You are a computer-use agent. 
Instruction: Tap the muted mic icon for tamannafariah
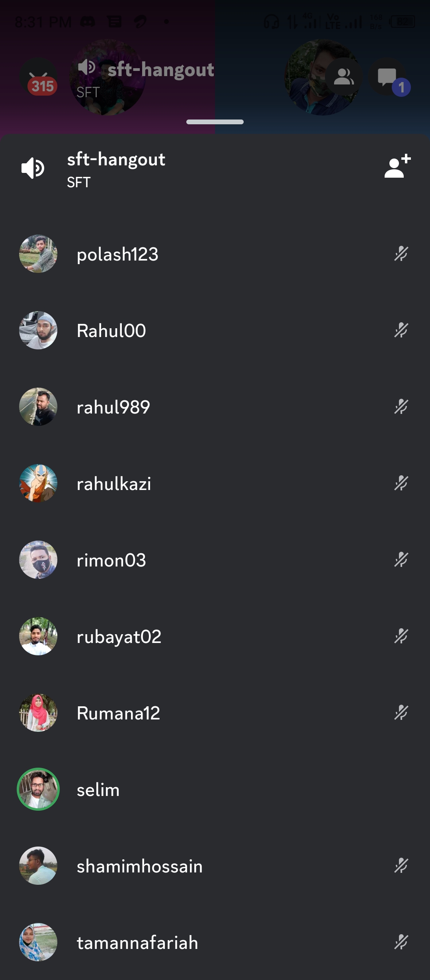point(401,942)
